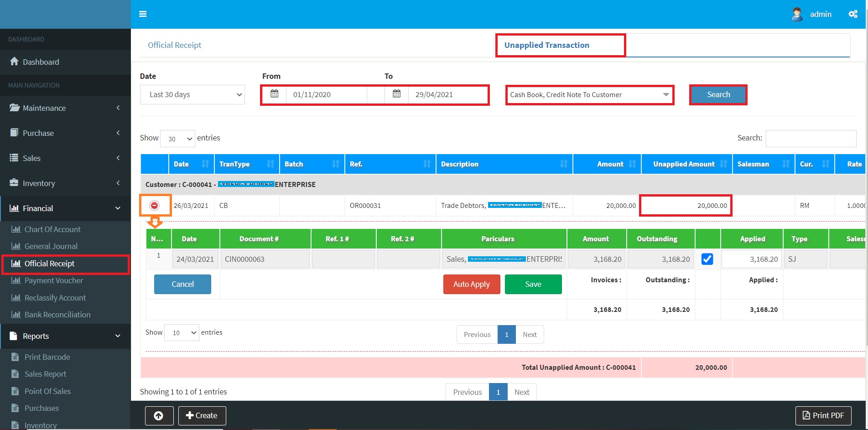Click the scroll-to-top arrow button

point(159,415)
